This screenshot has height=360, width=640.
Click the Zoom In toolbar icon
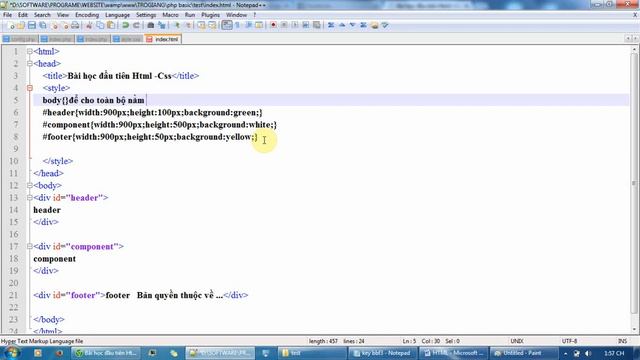pyautogui.click(x=177, y=25)
